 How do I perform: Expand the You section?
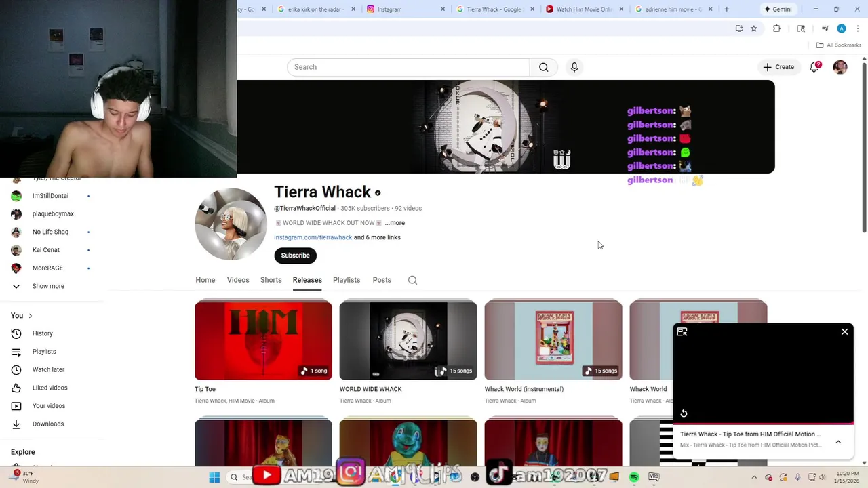pyautogui.click(x=22, y=316)
